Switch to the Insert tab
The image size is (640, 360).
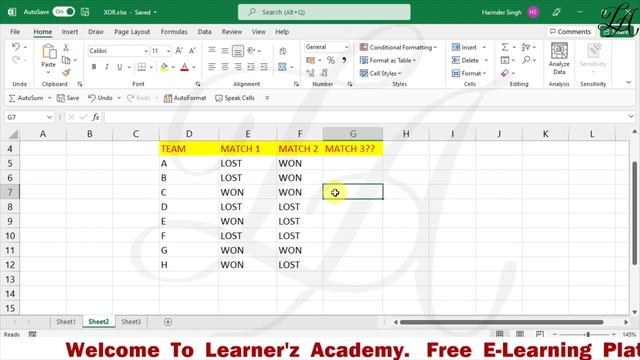point(70,31)
